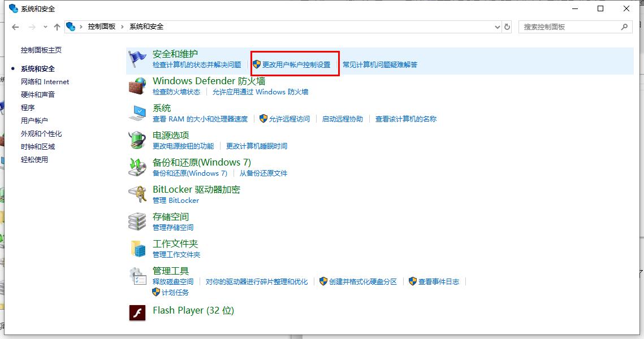This screenshot has height=339, width=644.
Task: Expand the chevron after 控制面板 breadcrumb
Action: (x=122, y=27)
